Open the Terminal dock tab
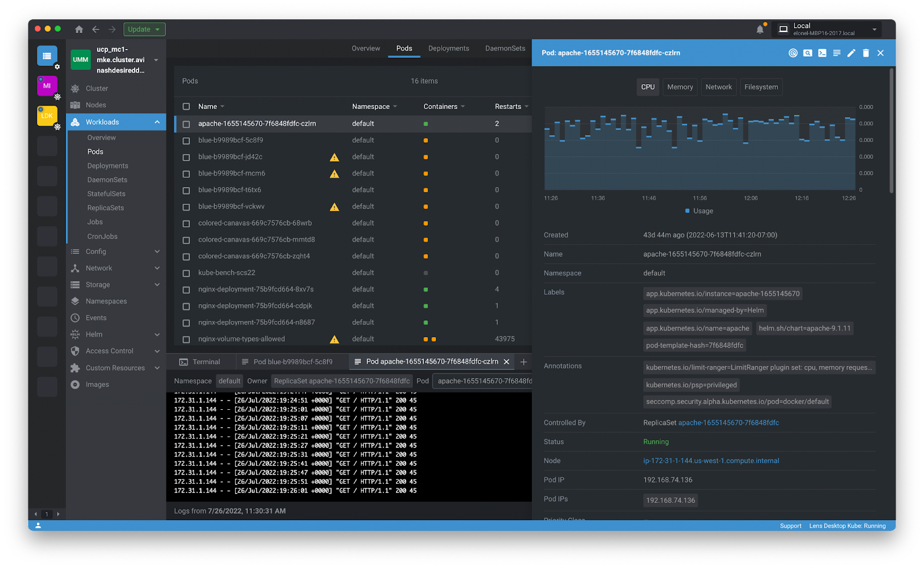924x568 pixels. pyautogui.click(x=200, y=362)
